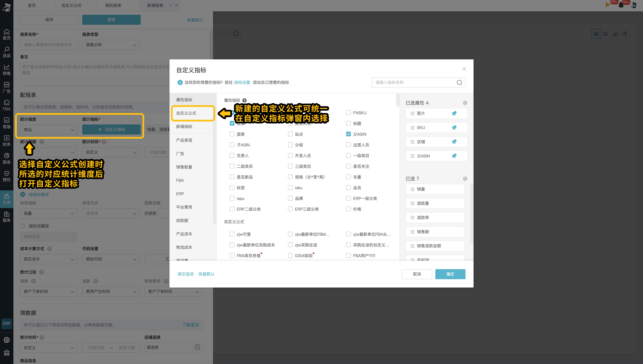Switch to pie chart view icon
Viewport: 643px width, 364px height.
[x=625, y=34]
